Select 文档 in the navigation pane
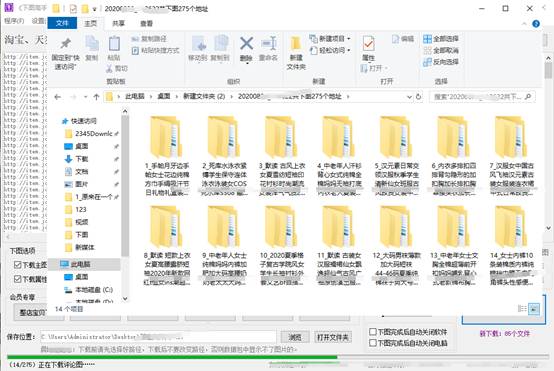554x371 pixels. pyautogui.click(x=76, y=172)
